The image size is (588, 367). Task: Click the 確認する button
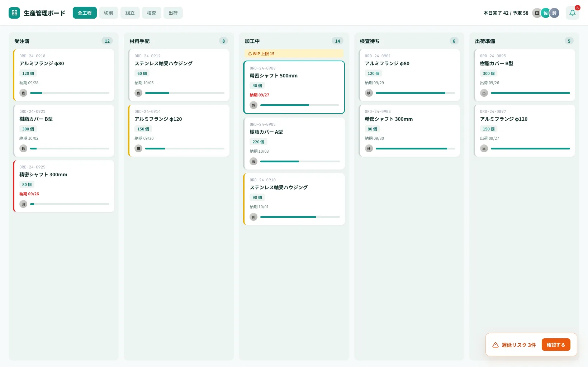[x=556, y=345]
